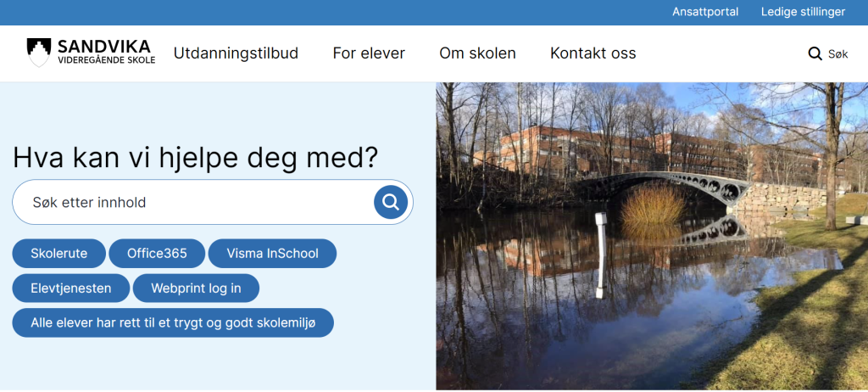
Task: Open Ledige stillinger link
Action: click(x=803, y=12)
